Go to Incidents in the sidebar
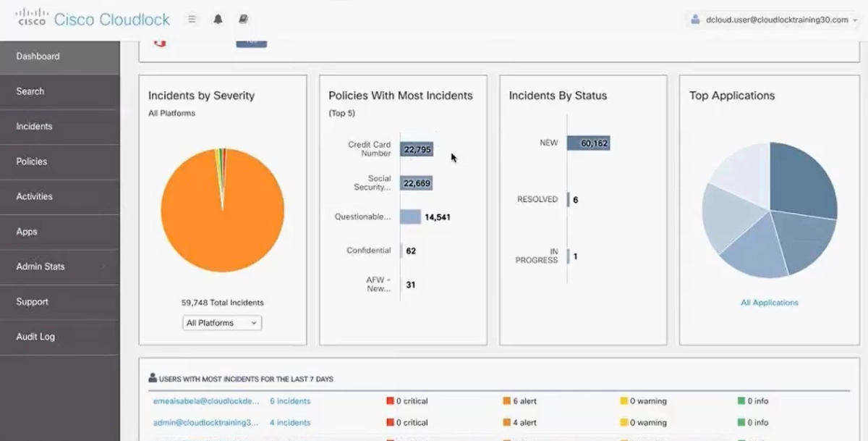The width and height of the screenshot is (868, 441). (34, 126)
